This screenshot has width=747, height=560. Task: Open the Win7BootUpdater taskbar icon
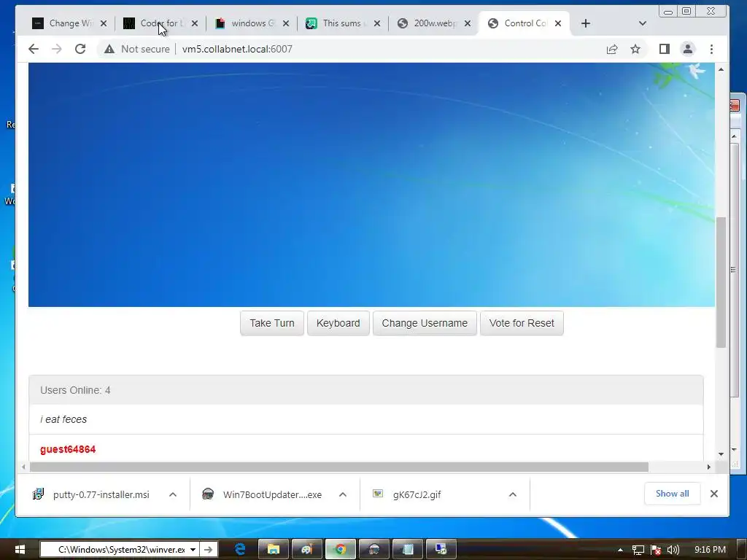(374, 550)
